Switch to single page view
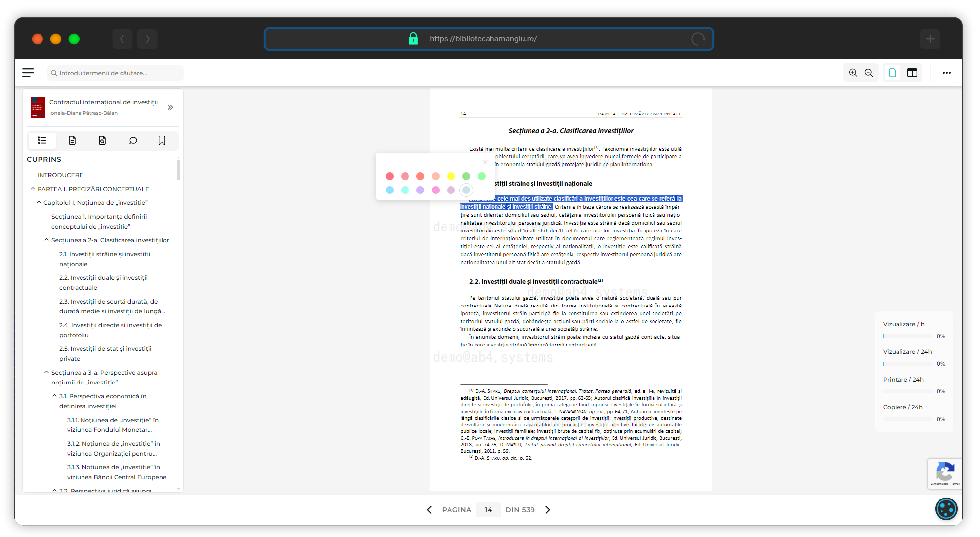Screen dimensions: 980x537 pos(893,73)
